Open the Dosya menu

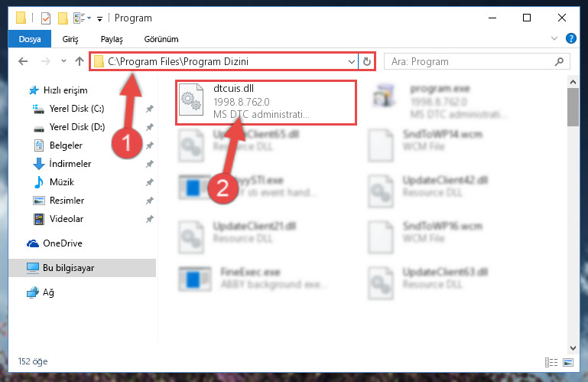point(30,39)
